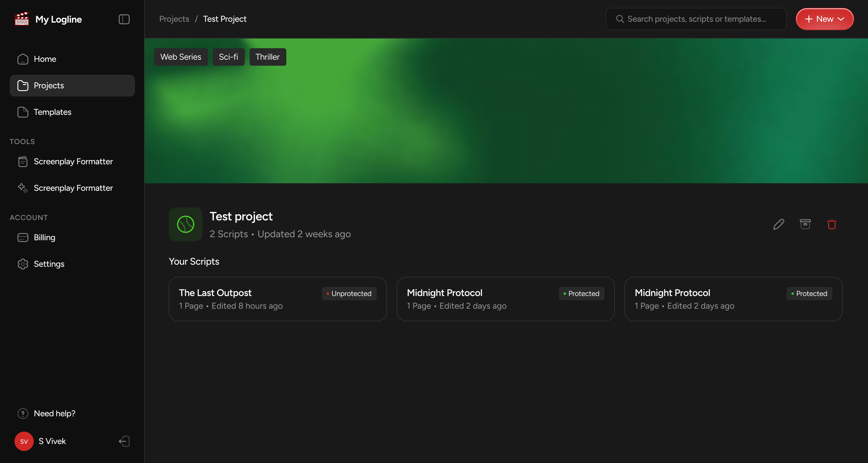The height and width of the screenshot is (463, 868).
Task: Log out using the exit icon
Action: pyautogui.click(x=124, y=441)
